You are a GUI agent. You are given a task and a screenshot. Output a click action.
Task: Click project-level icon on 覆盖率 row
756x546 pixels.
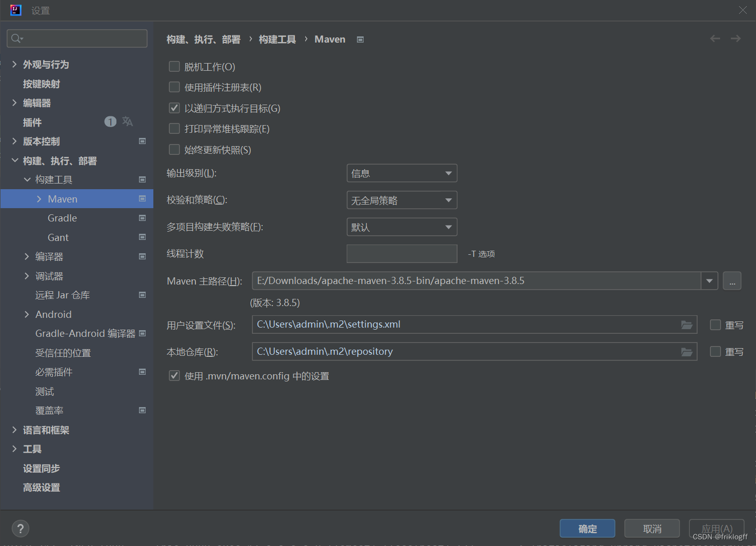point(143,410)
